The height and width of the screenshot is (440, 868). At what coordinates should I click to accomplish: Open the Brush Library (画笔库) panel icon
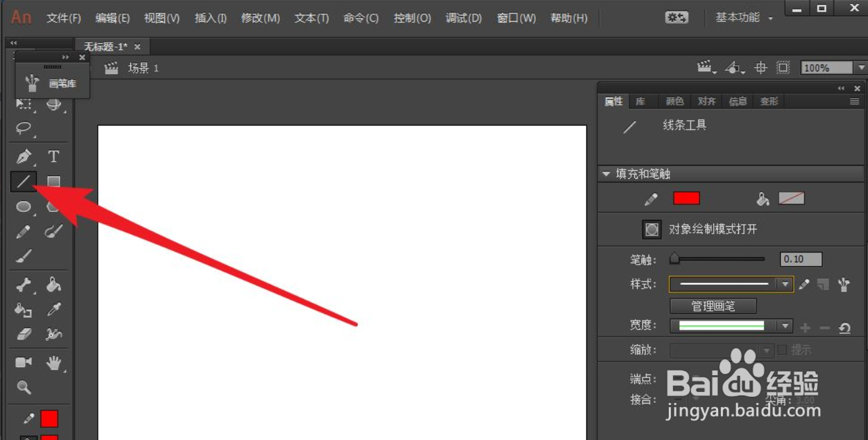(x=32, y=83)
